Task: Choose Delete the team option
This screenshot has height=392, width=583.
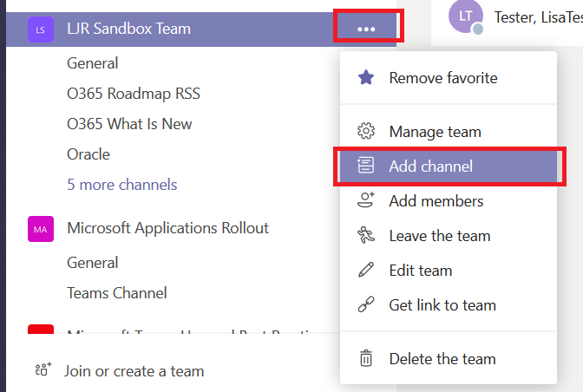Action: coord(448,359)
